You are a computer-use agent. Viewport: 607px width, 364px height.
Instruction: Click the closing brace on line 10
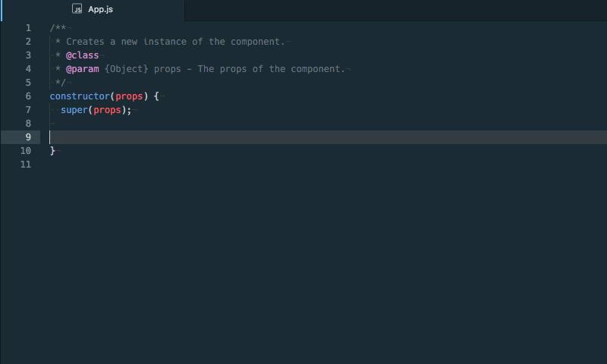click(52, 151)
